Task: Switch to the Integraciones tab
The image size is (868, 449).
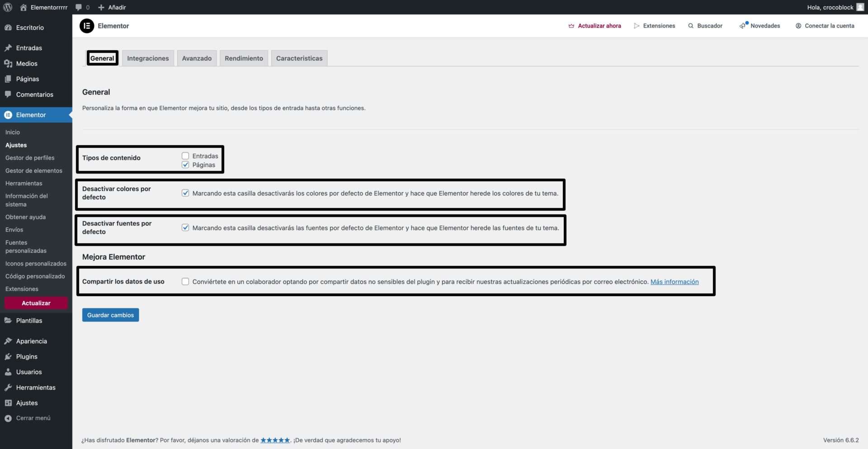Action: point(148,58)
